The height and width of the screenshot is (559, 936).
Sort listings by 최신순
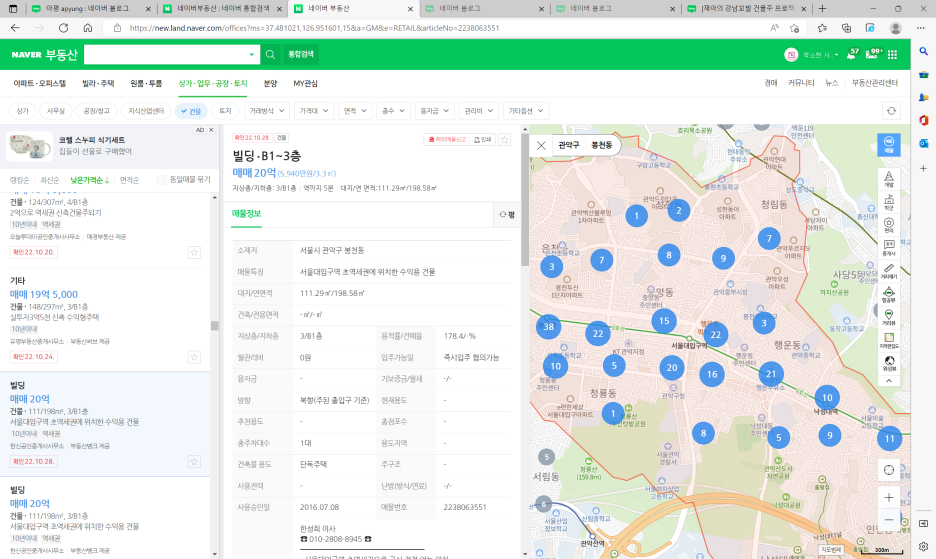pos(50,180)
